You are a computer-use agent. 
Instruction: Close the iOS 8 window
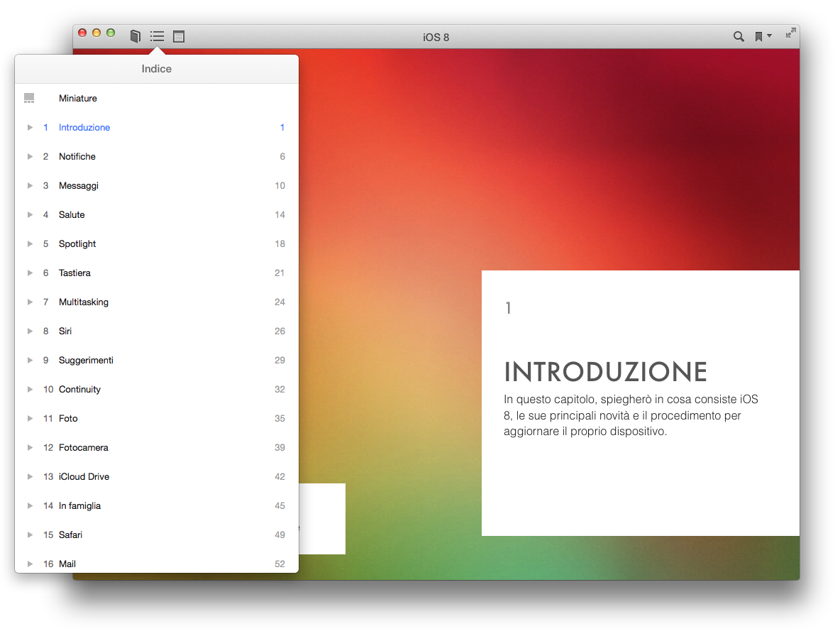click(82, 33)
